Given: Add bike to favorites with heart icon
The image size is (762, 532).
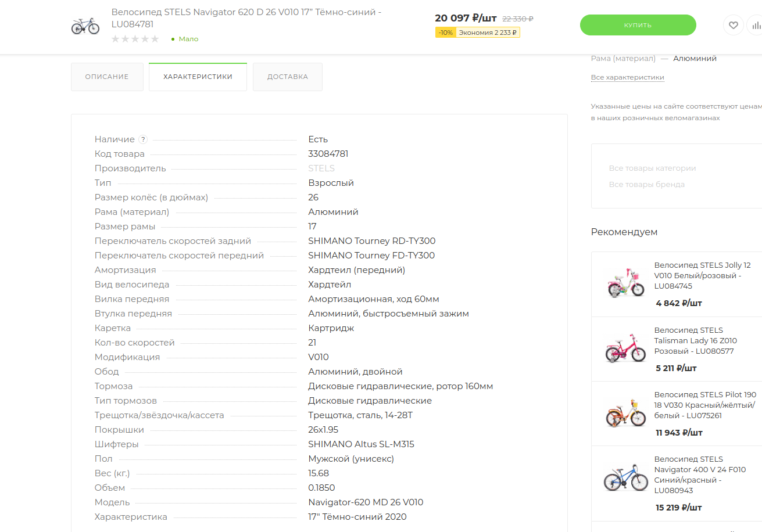Looking at the screenshot, I should coord(734,25).
